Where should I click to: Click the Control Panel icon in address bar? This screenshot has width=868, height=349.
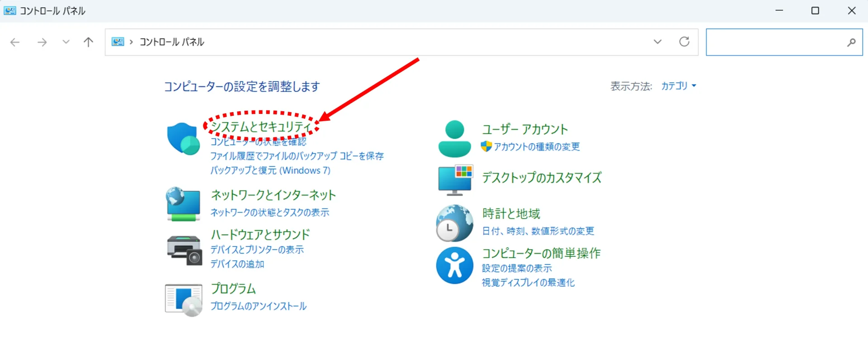click(x=118, y=42)
